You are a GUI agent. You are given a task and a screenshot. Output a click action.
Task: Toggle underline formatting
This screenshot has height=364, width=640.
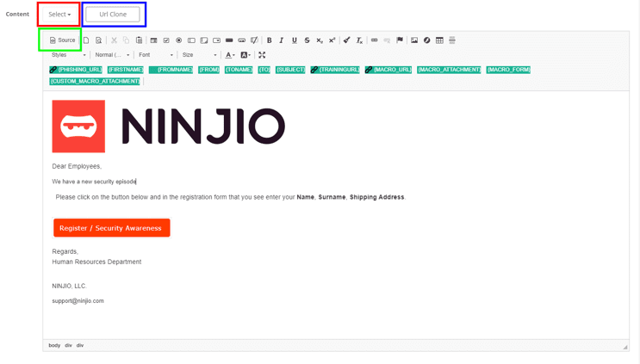tap(294, 40)
